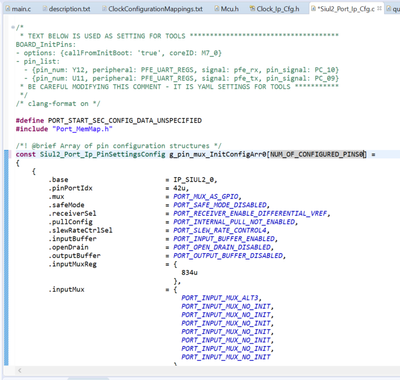
Task: Close the Siul2_Port_Ip_Cfg.c tab
Action: pyautogui.click(x=379, y=9)
